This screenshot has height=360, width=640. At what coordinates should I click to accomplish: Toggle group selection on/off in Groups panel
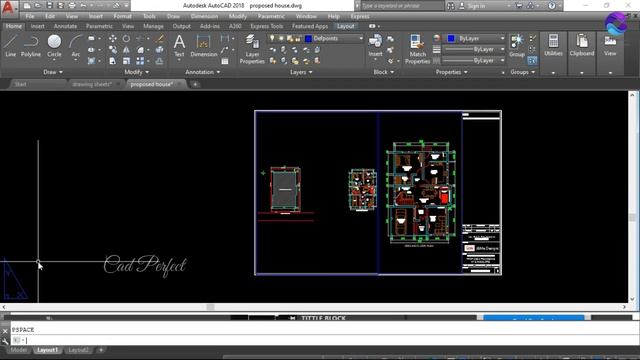point(532,60)
